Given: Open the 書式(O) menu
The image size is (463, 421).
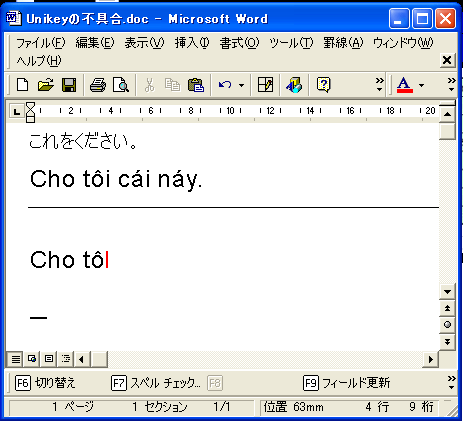Looking at the screenshot, I should point(239,43).
